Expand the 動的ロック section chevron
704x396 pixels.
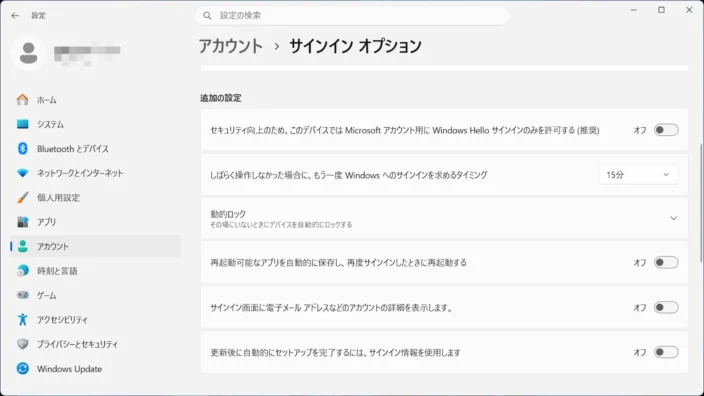click(673, 218)
